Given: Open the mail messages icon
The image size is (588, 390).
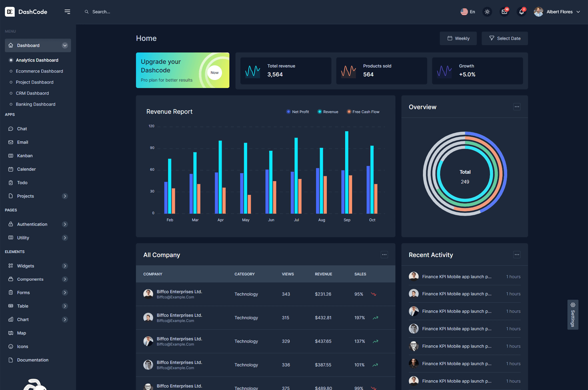Looking at the screenshot, I should click(x=504, y=12).
